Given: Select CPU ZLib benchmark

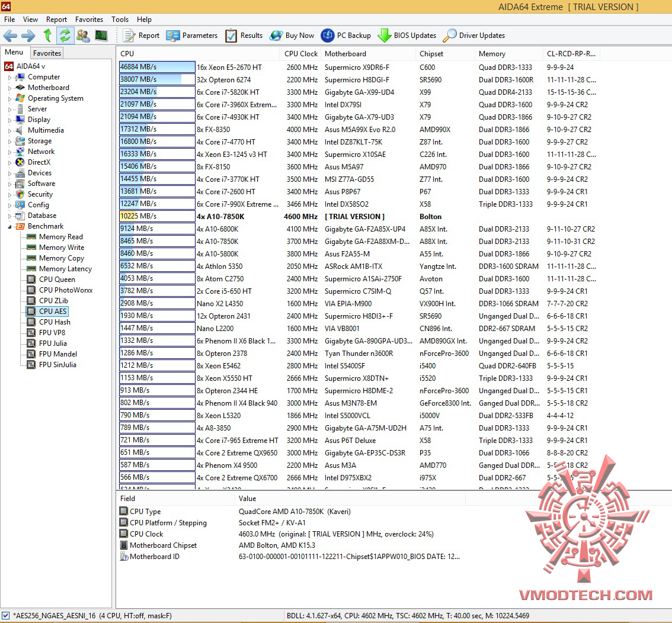Looking at the screenshot, I should [x=53, y=301].
